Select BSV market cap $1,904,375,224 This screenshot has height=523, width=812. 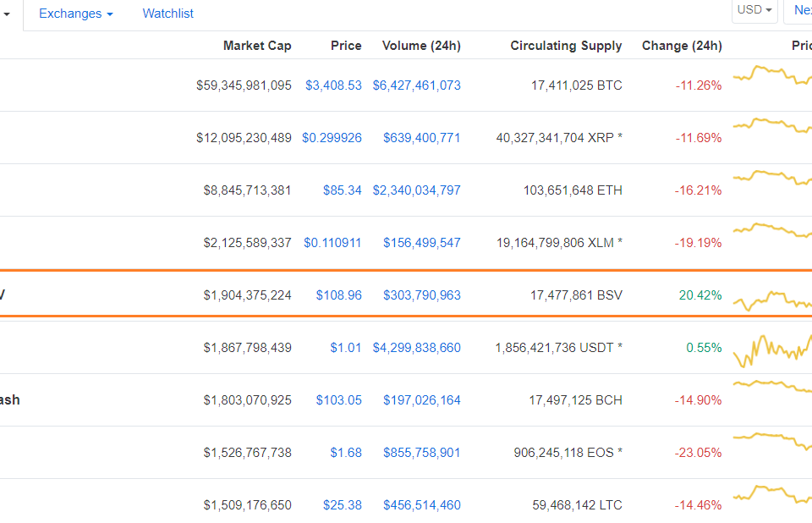click(247, 295)
